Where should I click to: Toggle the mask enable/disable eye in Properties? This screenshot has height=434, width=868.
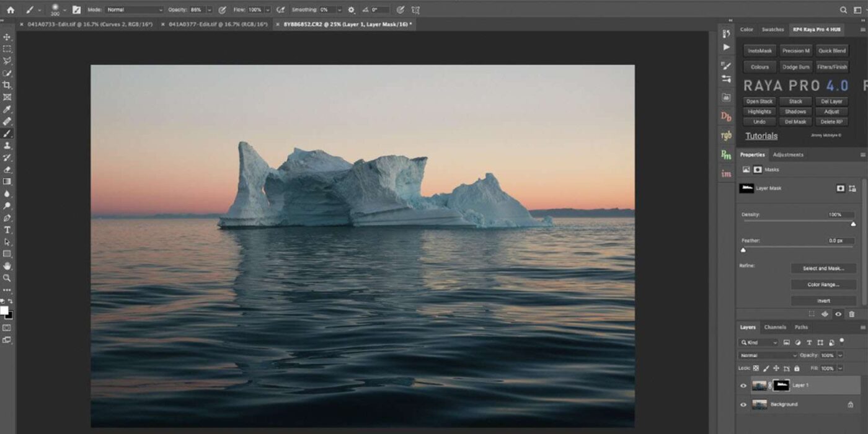pyautogui.click(x=838, y=314)
